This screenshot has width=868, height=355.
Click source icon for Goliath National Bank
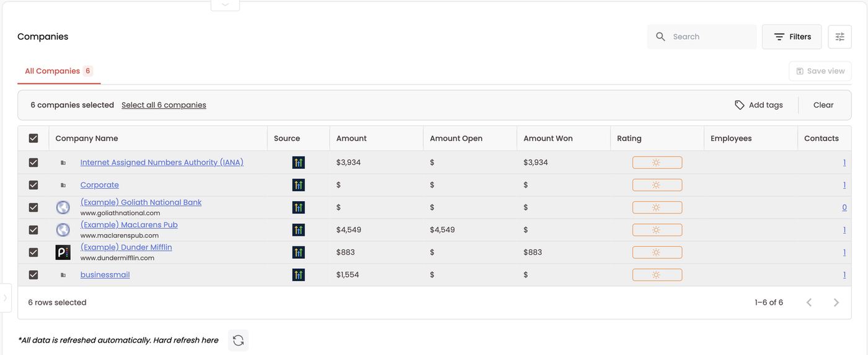[298, 207]
